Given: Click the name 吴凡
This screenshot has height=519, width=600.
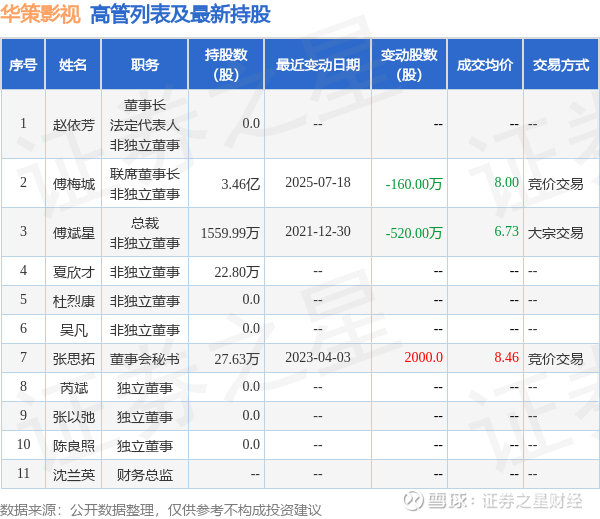Looking at the screenshot, I should 73,330.
